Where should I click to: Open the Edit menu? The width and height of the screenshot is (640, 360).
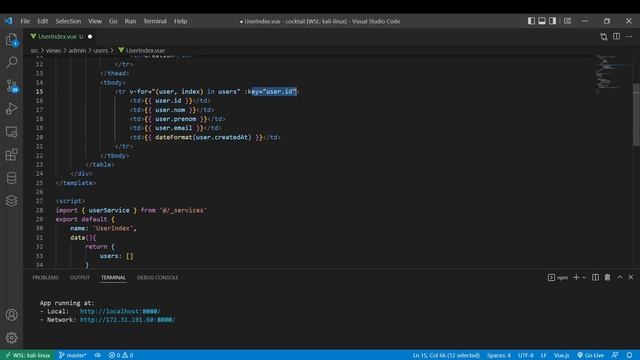tap(43, 21)
